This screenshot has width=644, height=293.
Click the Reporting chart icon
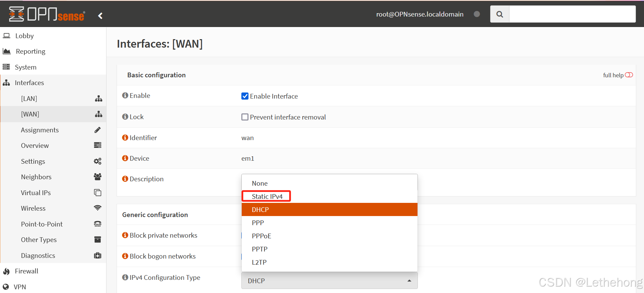(7, 51)
